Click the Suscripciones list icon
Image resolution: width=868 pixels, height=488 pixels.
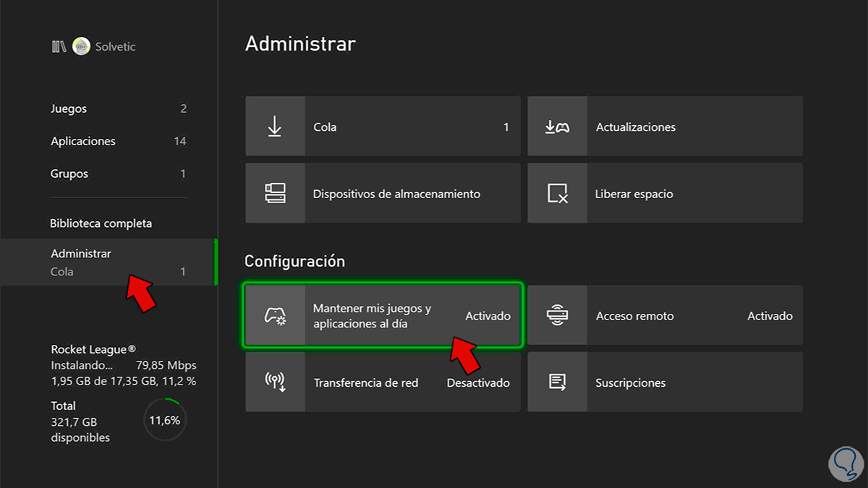[557, 382]
